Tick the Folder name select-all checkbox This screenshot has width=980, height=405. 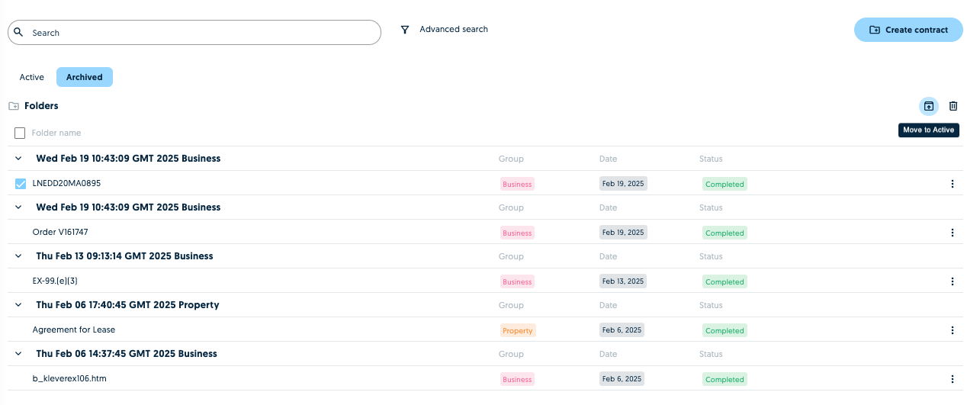20,133
